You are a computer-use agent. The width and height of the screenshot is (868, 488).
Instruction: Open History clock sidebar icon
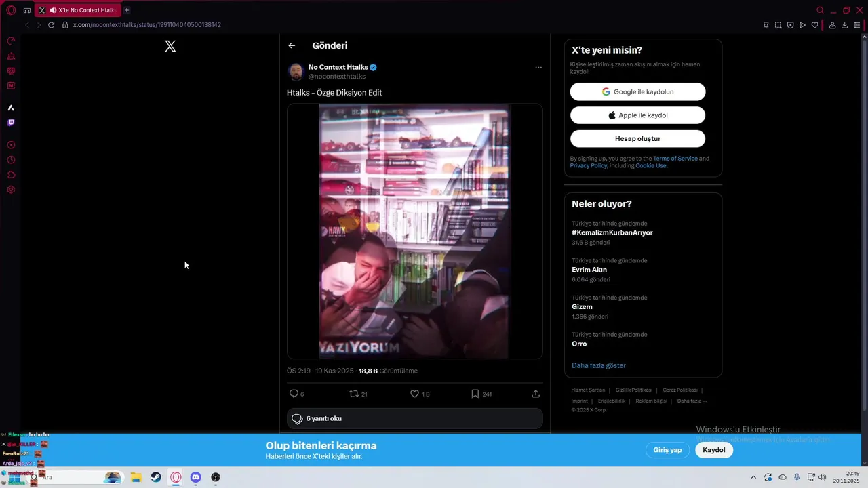click(11, 160)
